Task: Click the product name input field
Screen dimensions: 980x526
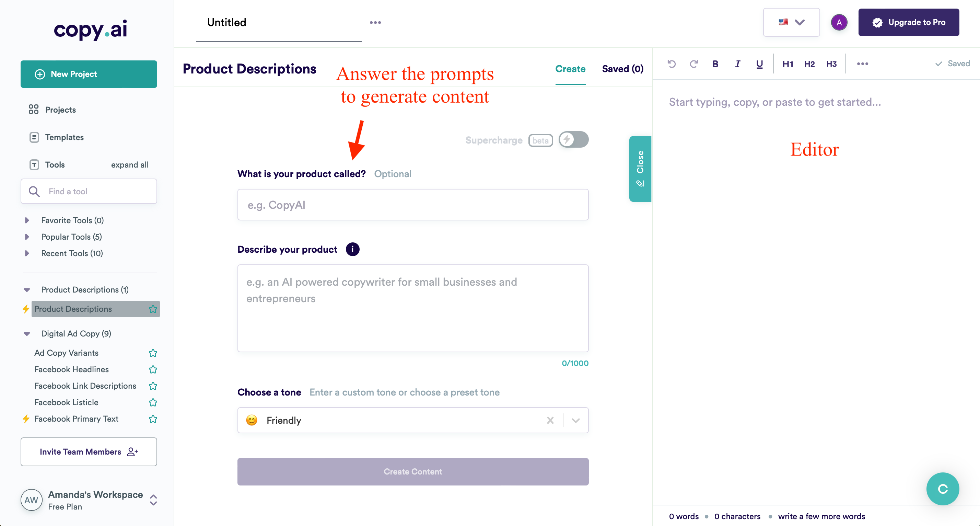Action: [413, 204]
